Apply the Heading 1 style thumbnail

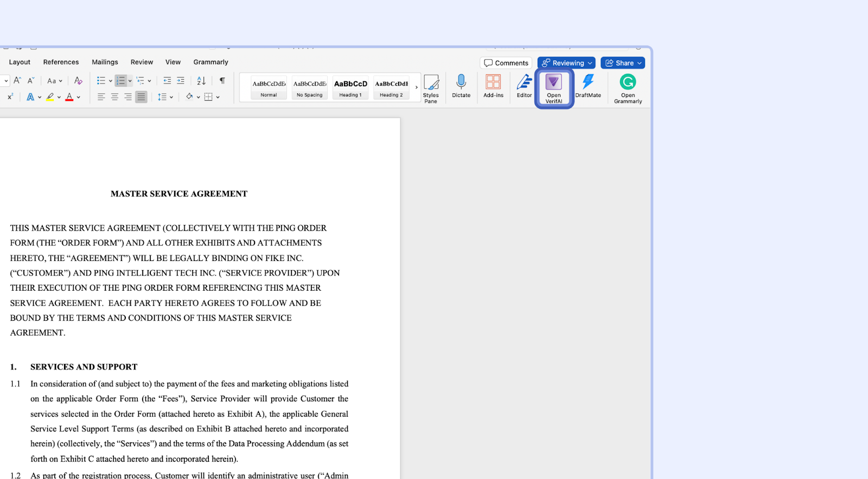350,87
